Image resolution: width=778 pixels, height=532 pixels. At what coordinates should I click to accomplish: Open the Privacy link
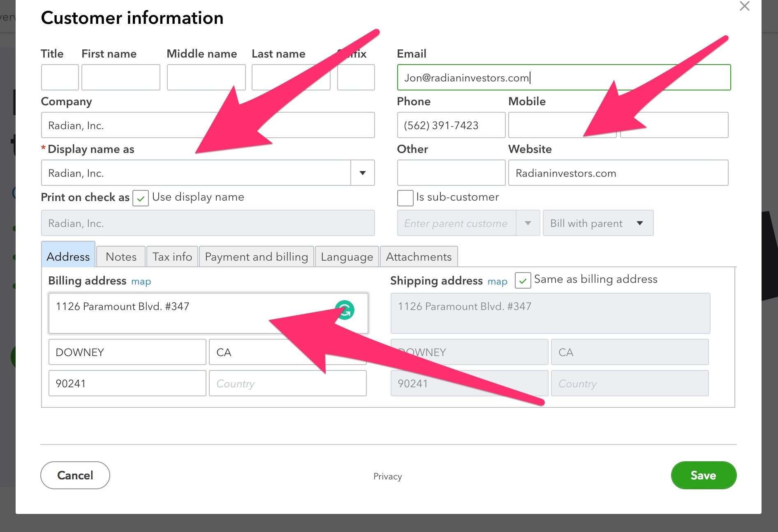click(387, 476)
